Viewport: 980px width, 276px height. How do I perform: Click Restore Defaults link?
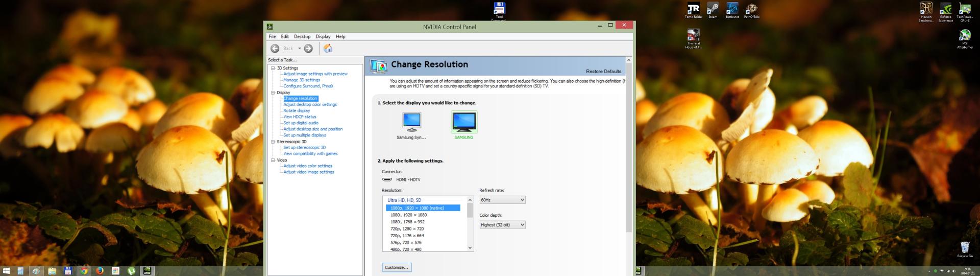point(603,72)
